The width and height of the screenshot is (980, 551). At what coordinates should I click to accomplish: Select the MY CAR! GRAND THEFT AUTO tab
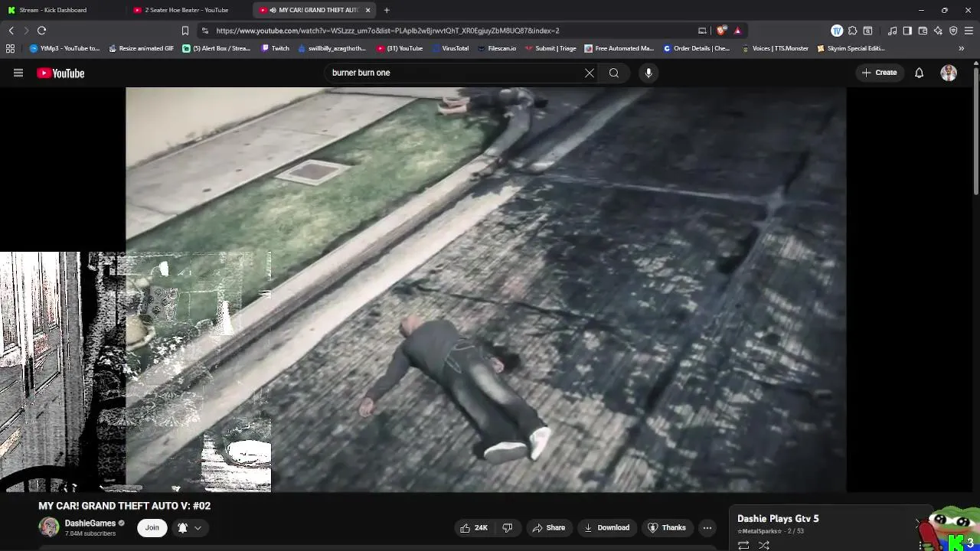[x=312, y=10]
